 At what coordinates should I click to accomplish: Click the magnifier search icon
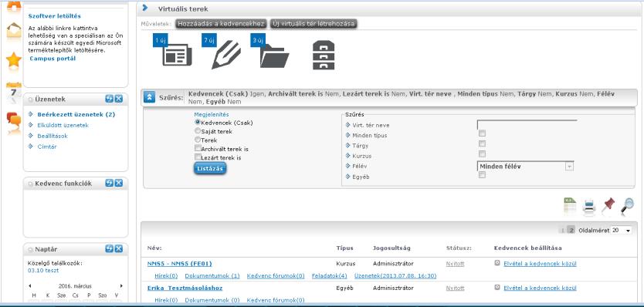627,206
